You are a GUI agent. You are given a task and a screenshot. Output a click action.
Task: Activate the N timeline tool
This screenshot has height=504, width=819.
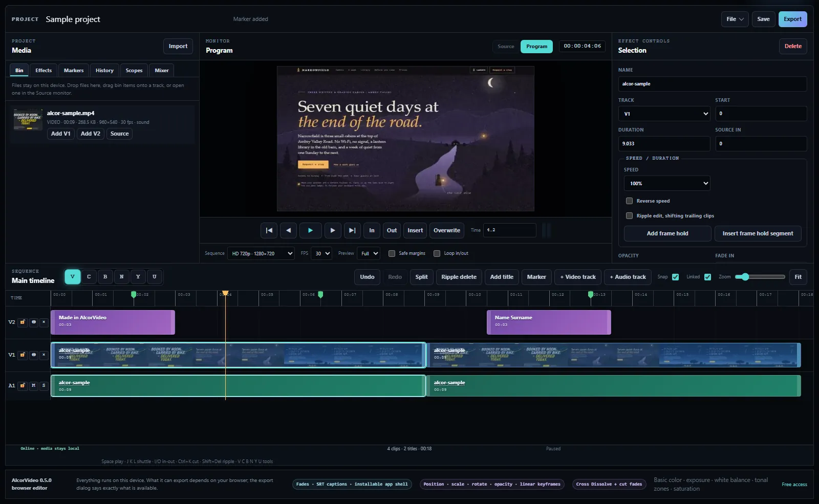coord(122,277)
